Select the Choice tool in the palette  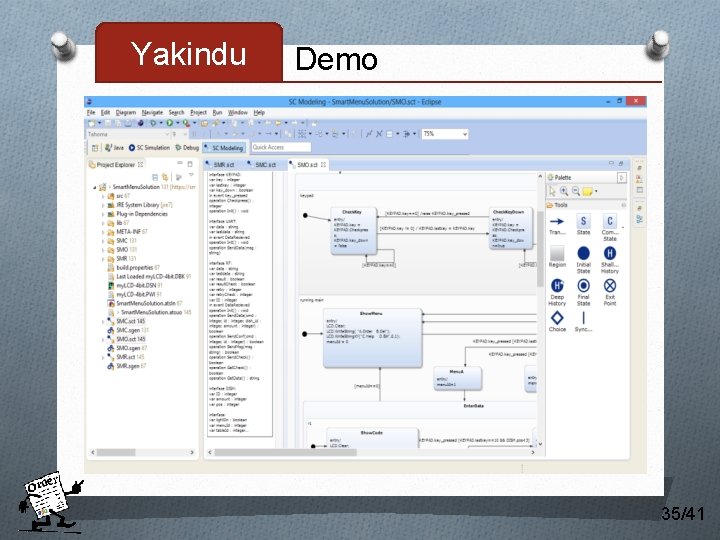coord(557,321)
